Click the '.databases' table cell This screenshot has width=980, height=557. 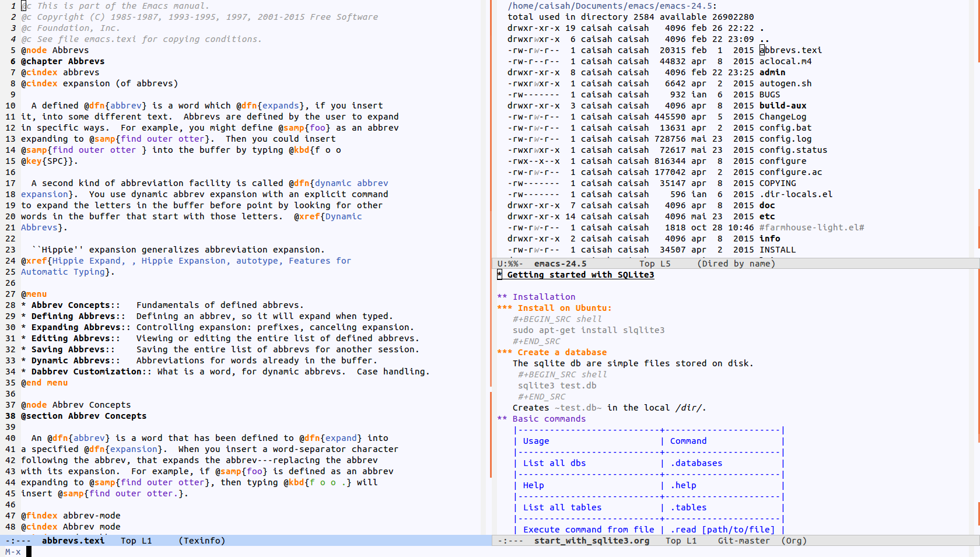[x=696, y=463]
